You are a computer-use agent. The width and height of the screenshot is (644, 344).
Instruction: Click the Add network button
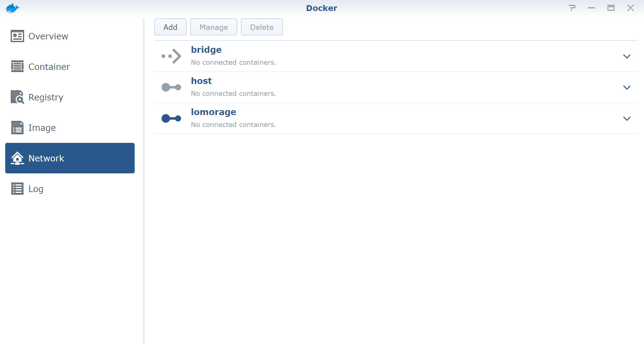coord(170,27)
